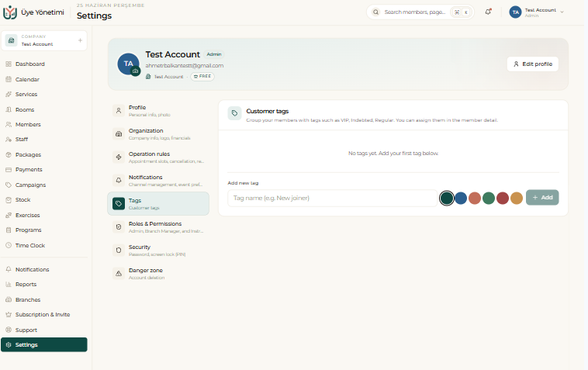Open the Packages sidebar icon
588x370 pixels.
9,155
